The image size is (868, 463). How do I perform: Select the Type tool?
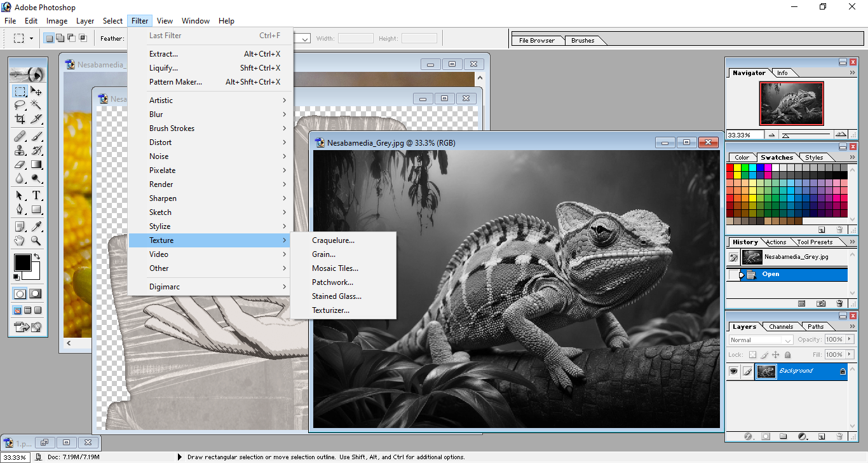[x=36, y=195]
